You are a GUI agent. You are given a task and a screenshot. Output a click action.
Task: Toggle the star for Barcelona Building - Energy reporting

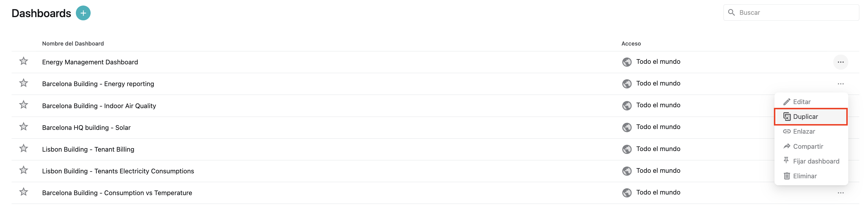pyautogui.click(x=23, y=83)
